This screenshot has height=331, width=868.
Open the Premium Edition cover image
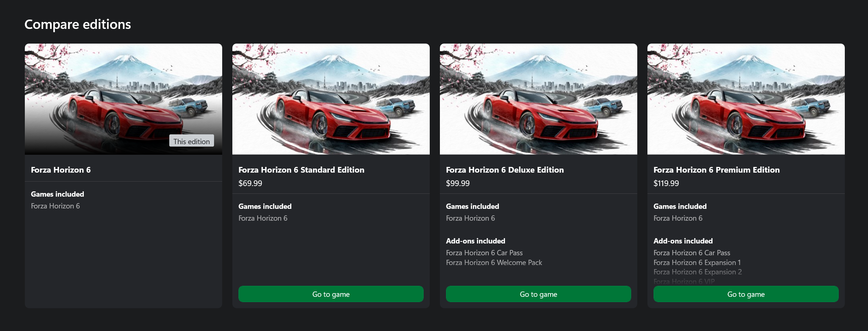(x=746, y=99)
